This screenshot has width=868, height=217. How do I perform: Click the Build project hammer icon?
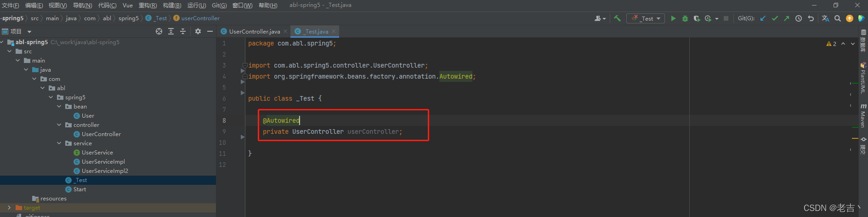(617, 18)
